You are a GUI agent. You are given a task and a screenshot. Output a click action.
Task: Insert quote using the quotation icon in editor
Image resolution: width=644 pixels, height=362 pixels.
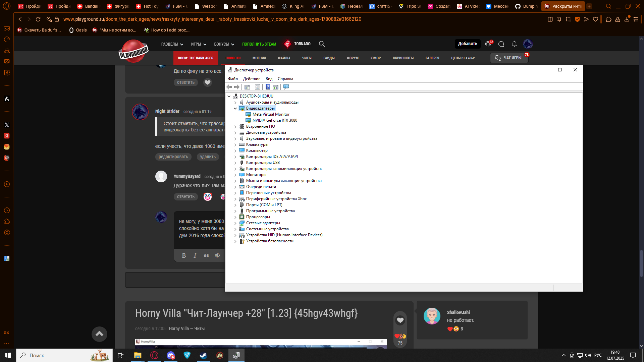[x=206, y=255]
